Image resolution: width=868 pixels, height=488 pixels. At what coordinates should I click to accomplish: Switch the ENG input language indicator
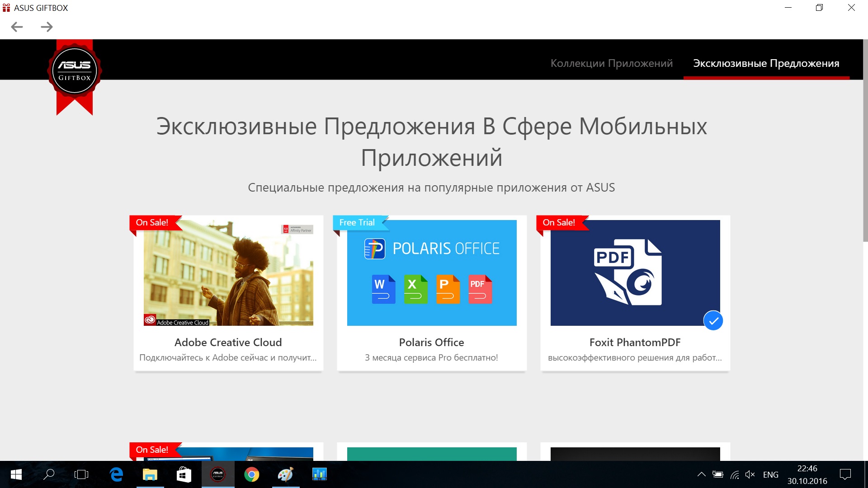click(x=771, y=475)
